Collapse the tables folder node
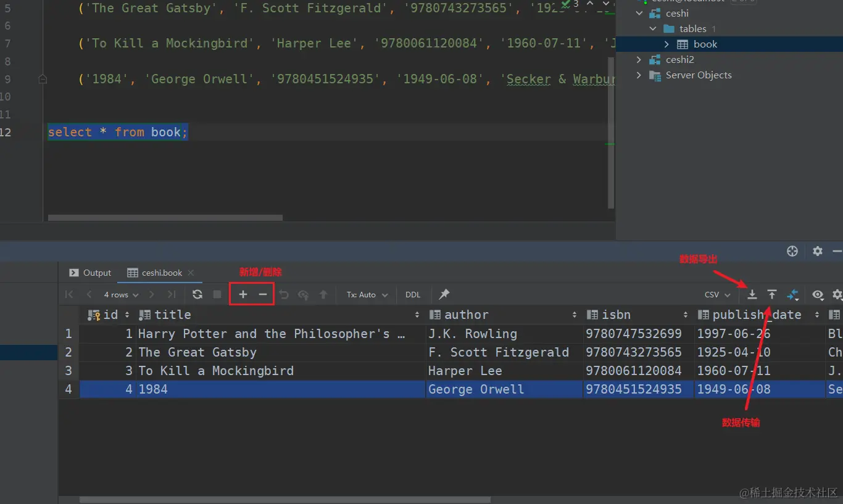 653,29
